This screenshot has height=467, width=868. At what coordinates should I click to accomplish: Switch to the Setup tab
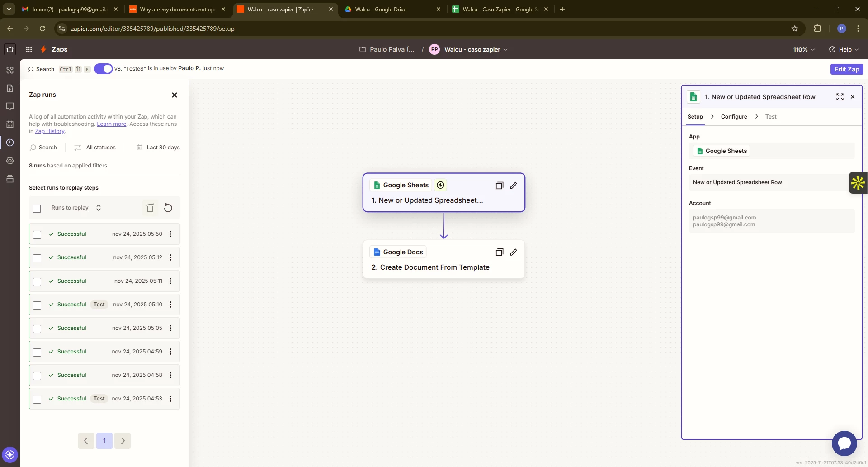[695, 117]
